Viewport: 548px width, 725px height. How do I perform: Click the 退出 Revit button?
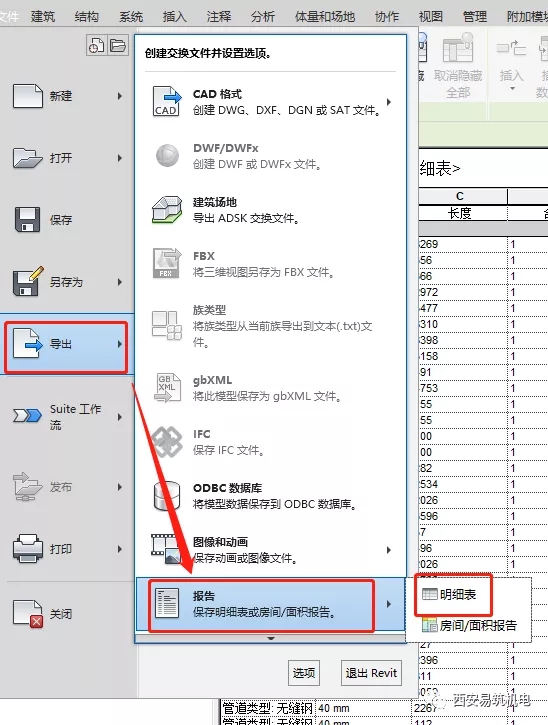click(371, 673)
